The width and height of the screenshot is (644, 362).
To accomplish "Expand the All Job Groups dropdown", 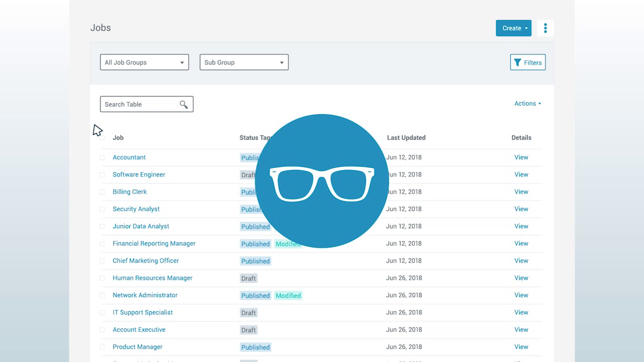I will [144, 62].
